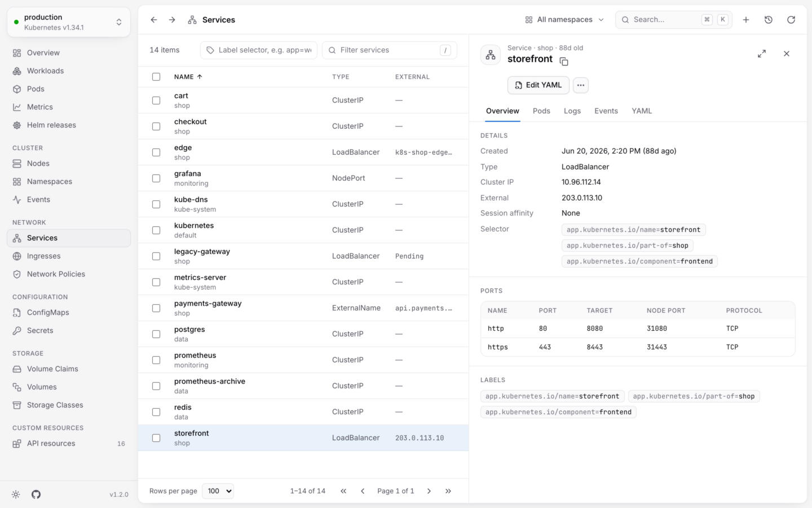Click the Edit YAML button
This screenshot has height=508, width=812.
click(x=539, y=85)
